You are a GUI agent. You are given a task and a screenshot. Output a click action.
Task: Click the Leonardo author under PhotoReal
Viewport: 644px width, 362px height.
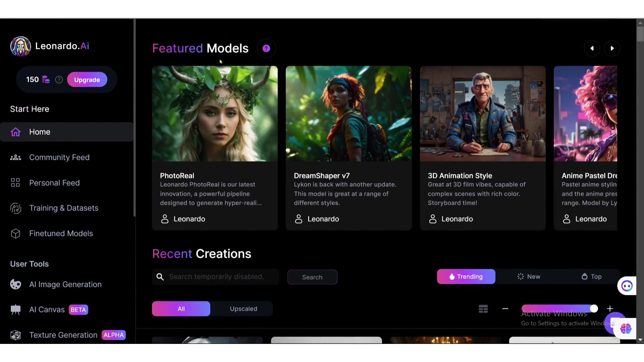(189, 219)
